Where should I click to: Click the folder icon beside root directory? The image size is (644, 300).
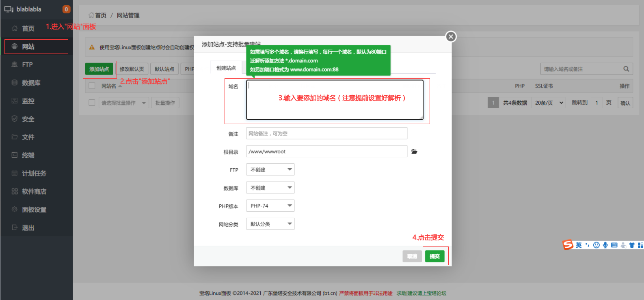(414, 152)
